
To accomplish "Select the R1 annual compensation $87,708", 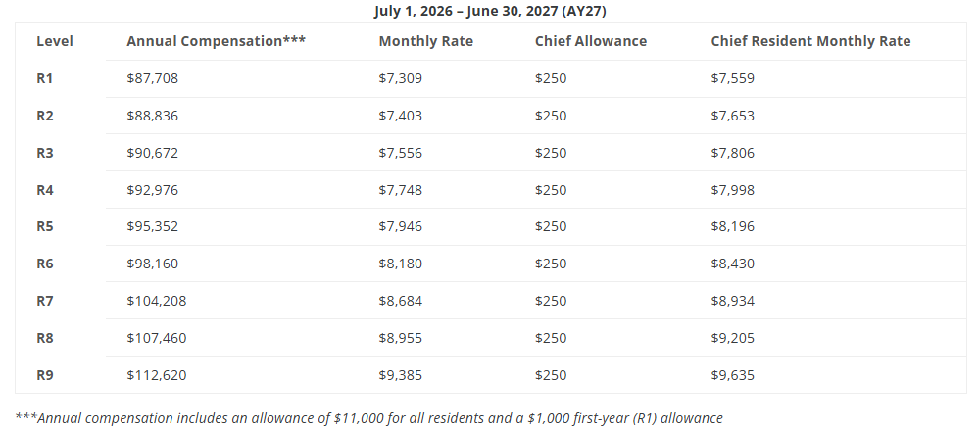I will pyautogui.click(x=153, y=78).
